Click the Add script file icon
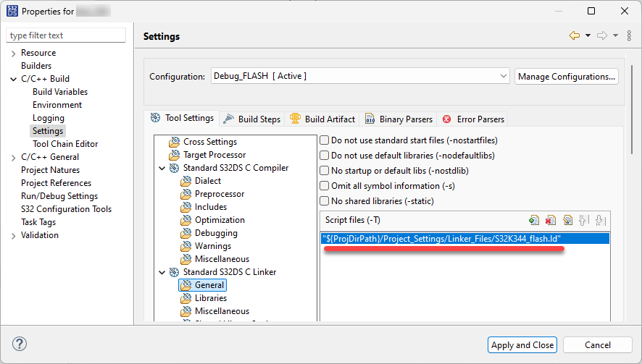Image resolution: width=642 pixels, height=364 pixels. pyautogui.click(x=534, y=221)
